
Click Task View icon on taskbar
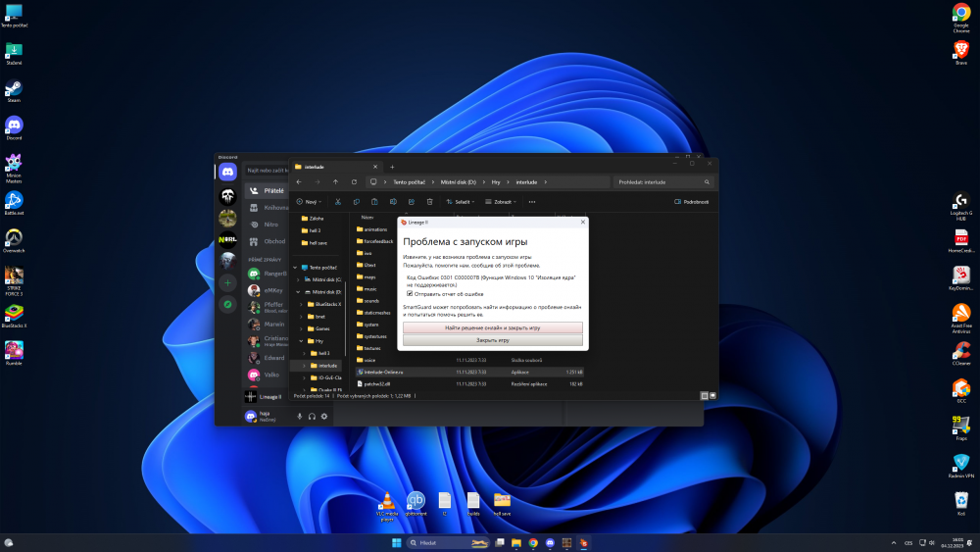click(500, 542)
